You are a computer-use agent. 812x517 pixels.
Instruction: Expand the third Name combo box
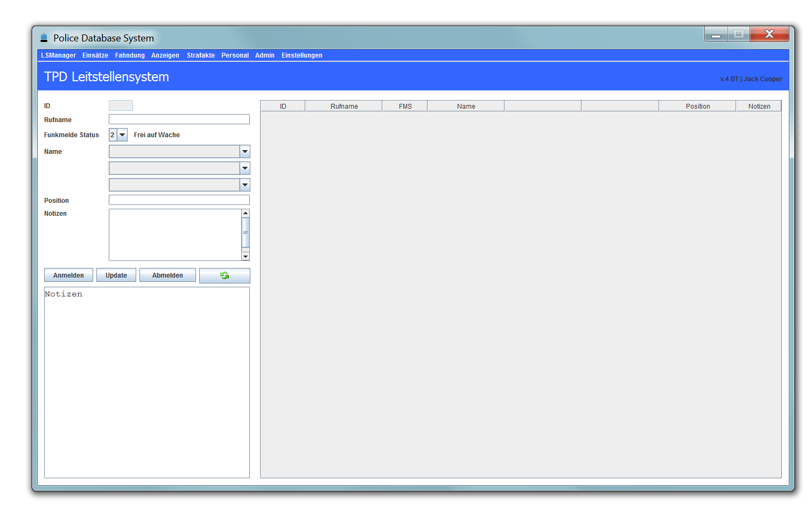(x=245, y=185)
